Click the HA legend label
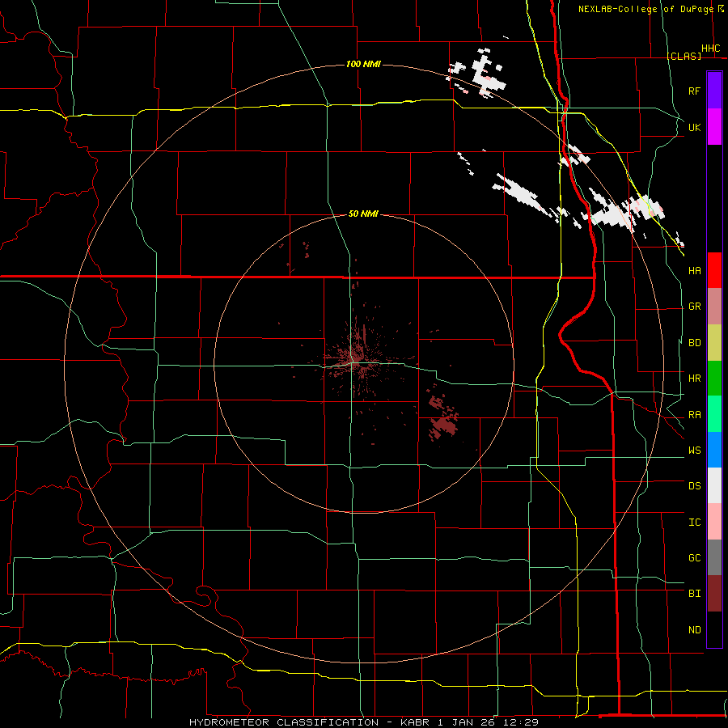Viewport: 728px width, 728px height. coord(694,270)
